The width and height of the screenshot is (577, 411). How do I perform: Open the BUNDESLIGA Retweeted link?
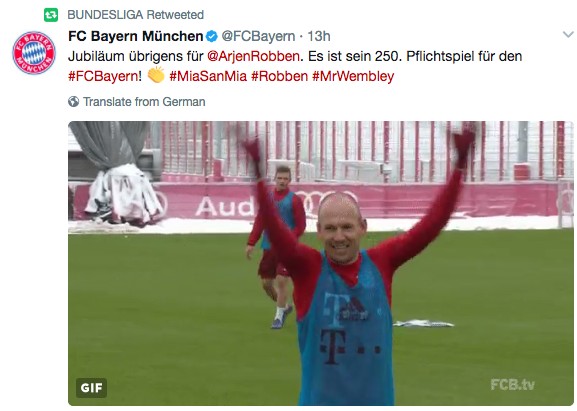[135, 15]
